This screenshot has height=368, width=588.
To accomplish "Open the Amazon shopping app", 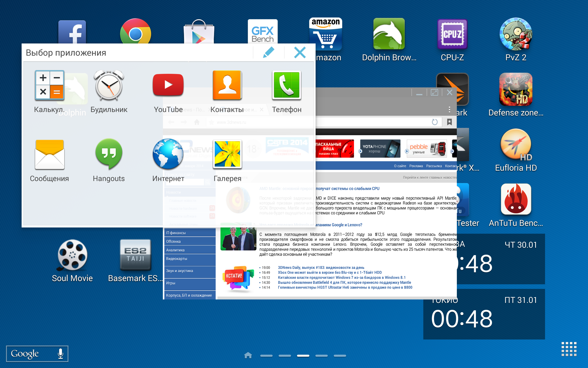I will (326, 34).
